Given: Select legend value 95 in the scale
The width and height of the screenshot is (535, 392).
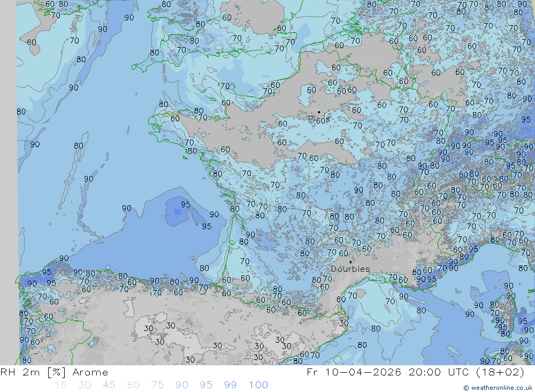Looking at the screenshot, I should click(206, 385).
